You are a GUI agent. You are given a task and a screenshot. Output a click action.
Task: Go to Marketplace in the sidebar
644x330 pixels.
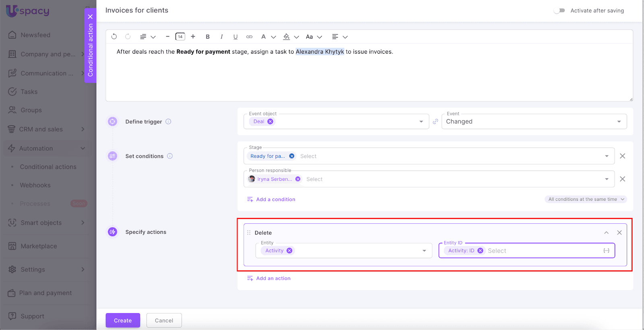click(39, 246)
